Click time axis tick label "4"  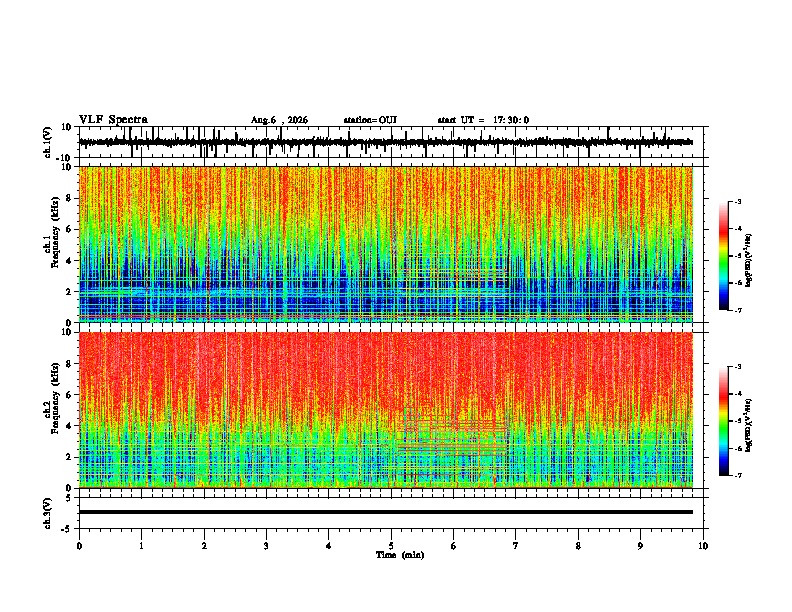point(329,546)
